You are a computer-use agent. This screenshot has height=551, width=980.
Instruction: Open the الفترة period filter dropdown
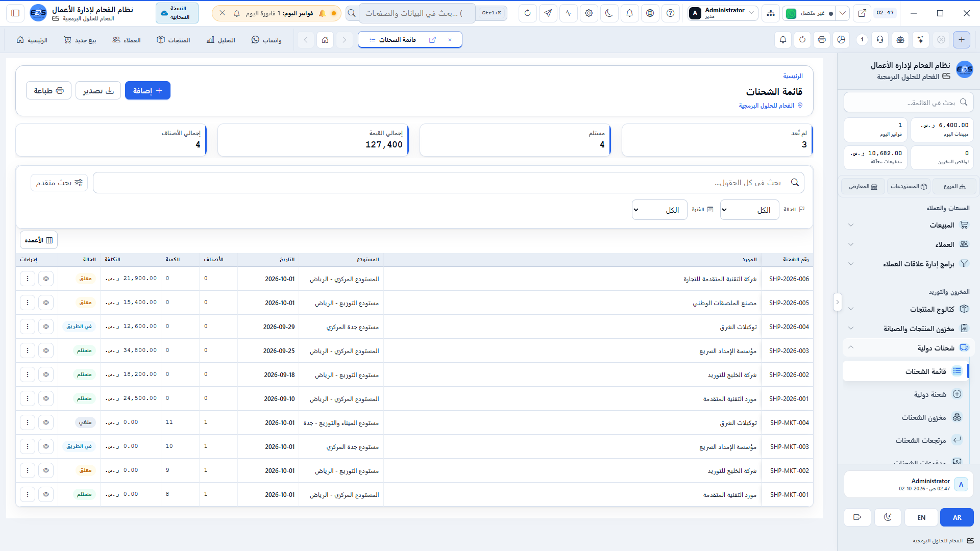point(659,210)
